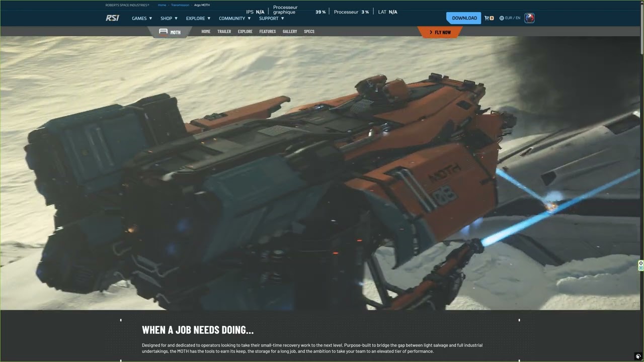This screenshot has width=644, height=362.
Task: Open the Home breadcrumb link
Action: coord(162,5)
